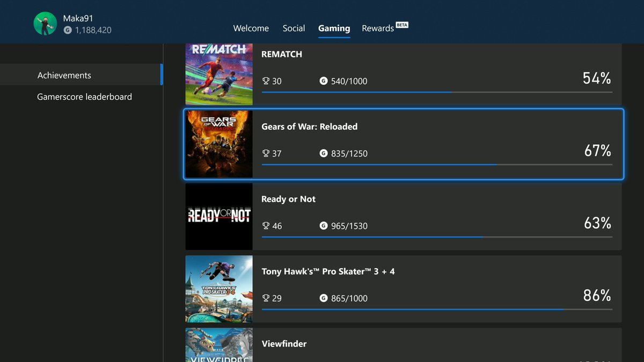Click the REMATCH progress bar
The height and width of the screenshot is (362, 644).
(437, 92)
